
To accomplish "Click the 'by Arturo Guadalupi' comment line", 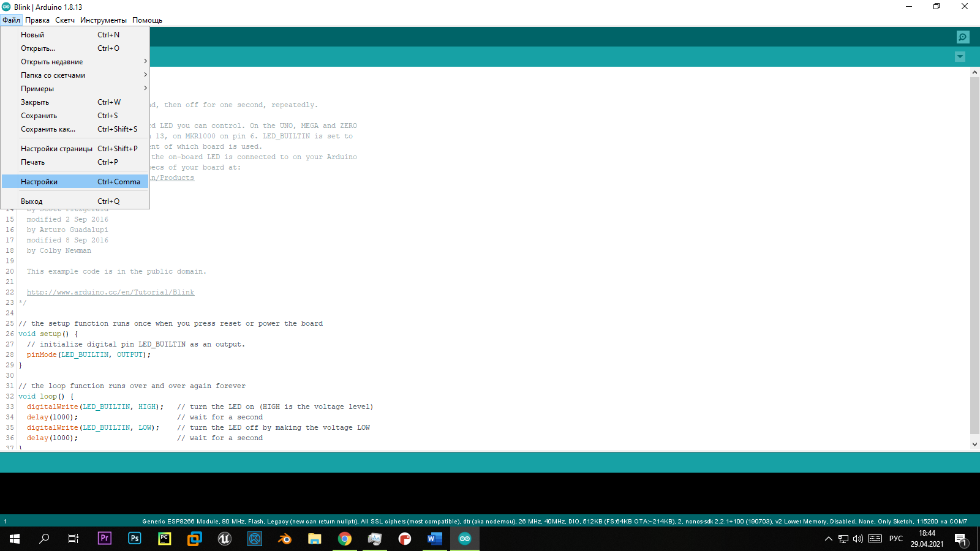I will (x=67, y=230).
